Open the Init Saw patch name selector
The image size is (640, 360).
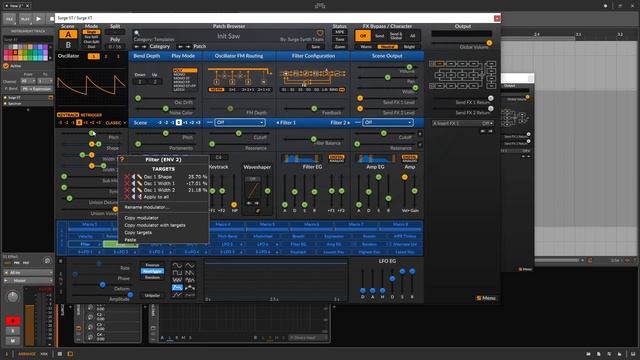(229, 36)
